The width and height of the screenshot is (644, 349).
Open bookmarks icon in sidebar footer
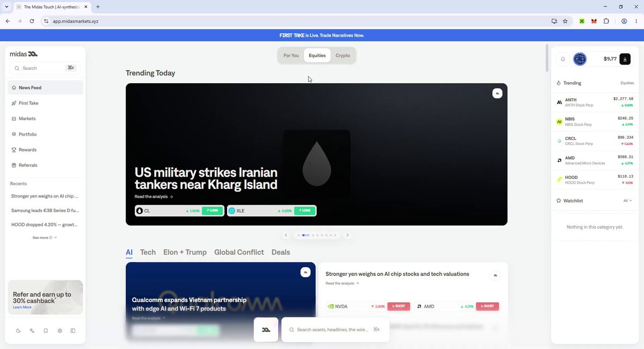[46, 331]
